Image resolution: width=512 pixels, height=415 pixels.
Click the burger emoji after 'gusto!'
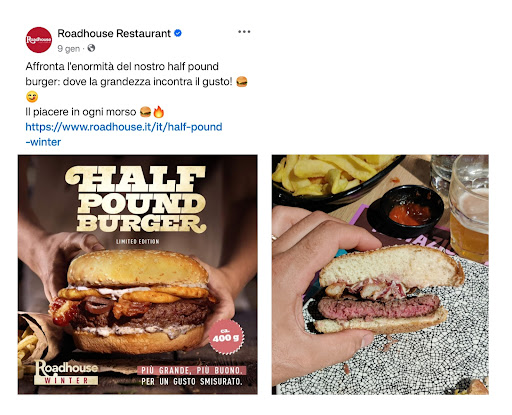coord(242,82)
